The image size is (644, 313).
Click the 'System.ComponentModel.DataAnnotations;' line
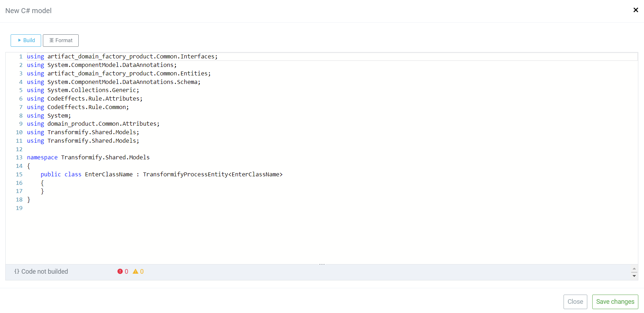pos(102,65)
